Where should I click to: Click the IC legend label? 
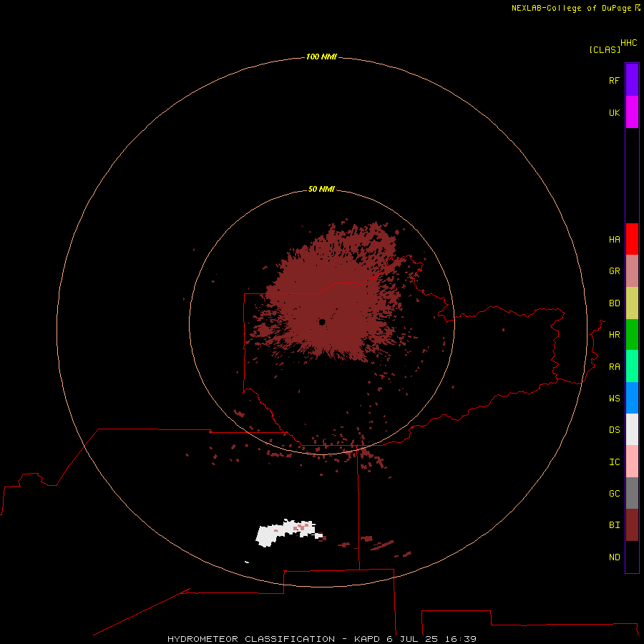(614, 462)
